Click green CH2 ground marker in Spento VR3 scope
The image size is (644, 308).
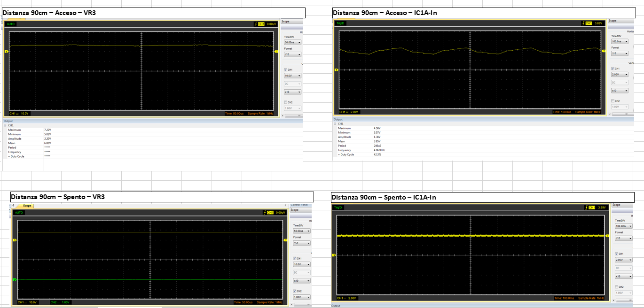point(15,280)
